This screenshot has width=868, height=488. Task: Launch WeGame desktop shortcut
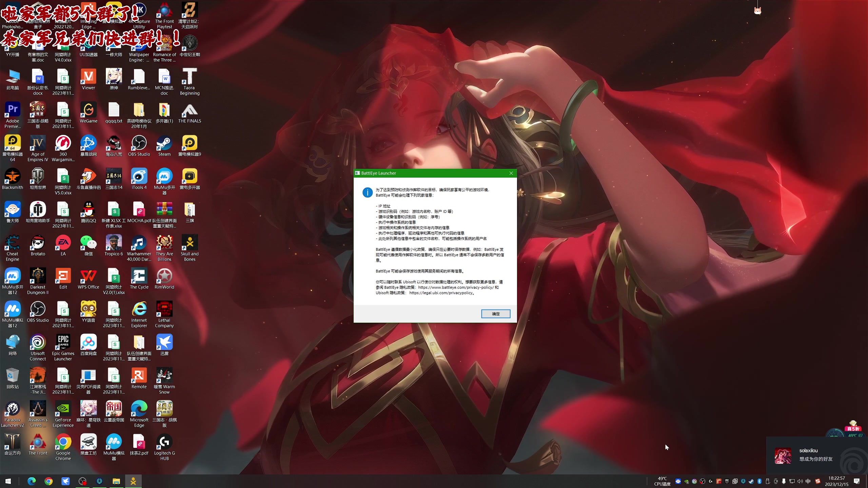tap(88, 113)
